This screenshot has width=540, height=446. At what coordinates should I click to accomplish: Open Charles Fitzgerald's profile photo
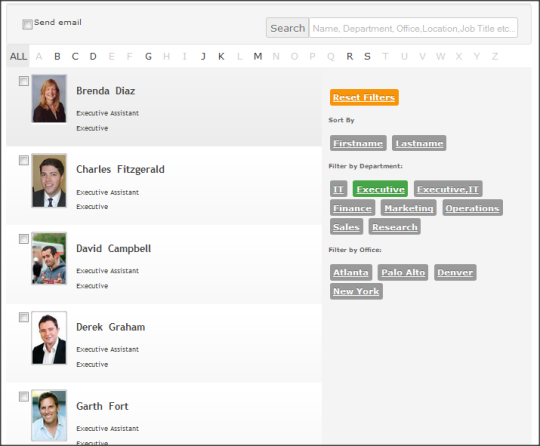tap(49, 180)
